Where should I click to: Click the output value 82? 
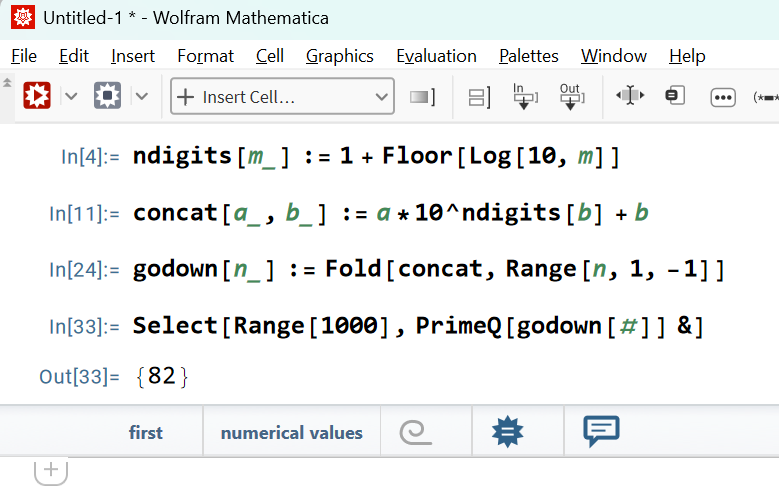pyautogui.click(x=162, y=376)
